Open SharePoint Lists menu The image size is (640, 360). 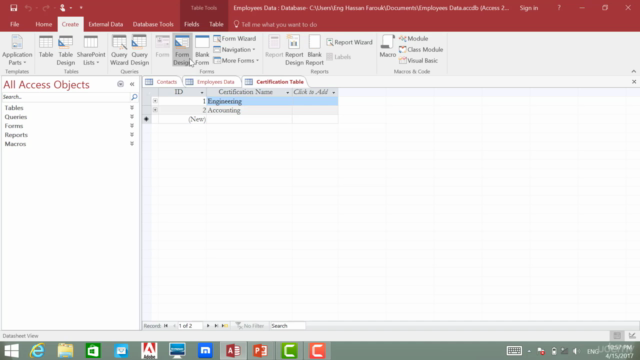point(91,50)
